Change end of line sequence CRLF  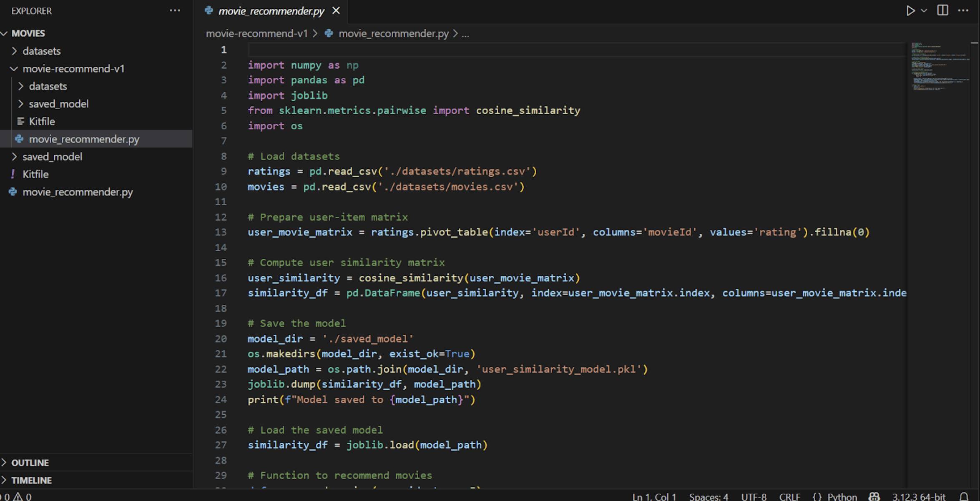tap(789, 496)
